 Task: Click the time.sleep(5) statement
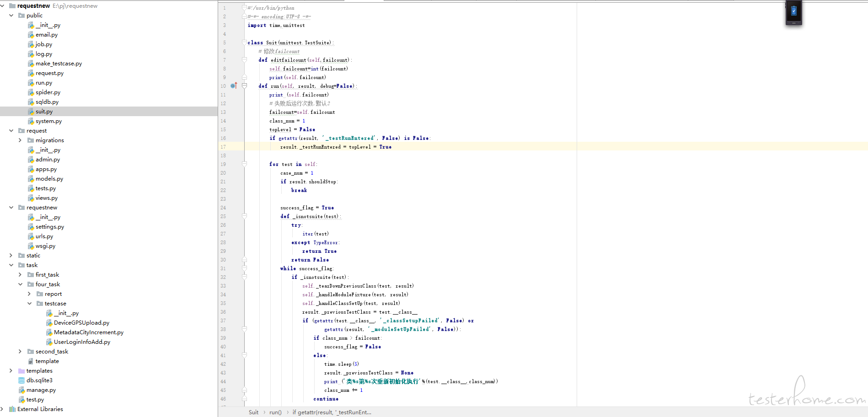click(342, 364)
